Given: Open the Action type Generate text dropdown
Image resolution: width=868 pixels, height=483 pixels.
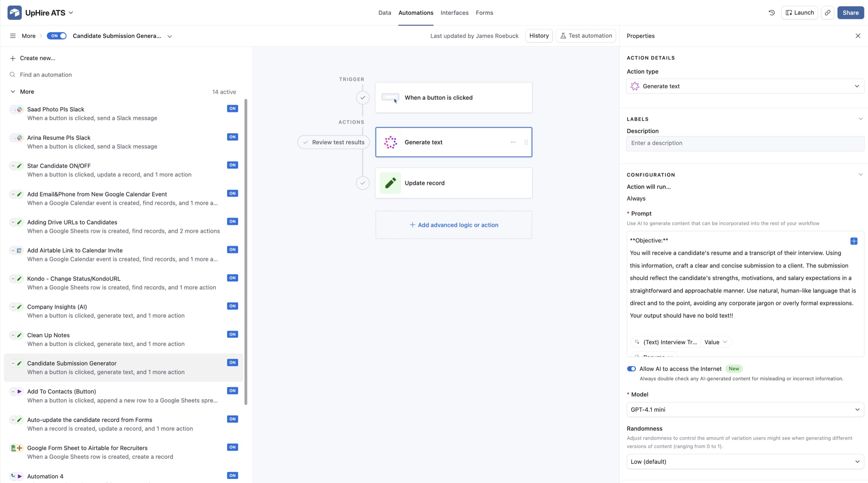Looking at the screenshot, I should (x=745, y=86).
